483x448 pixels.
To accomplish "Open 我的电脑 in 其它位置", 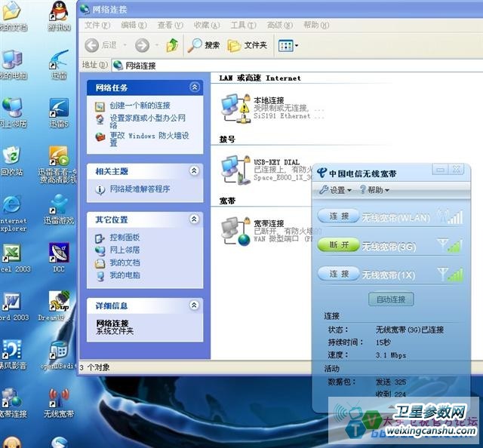I will 125,275.
